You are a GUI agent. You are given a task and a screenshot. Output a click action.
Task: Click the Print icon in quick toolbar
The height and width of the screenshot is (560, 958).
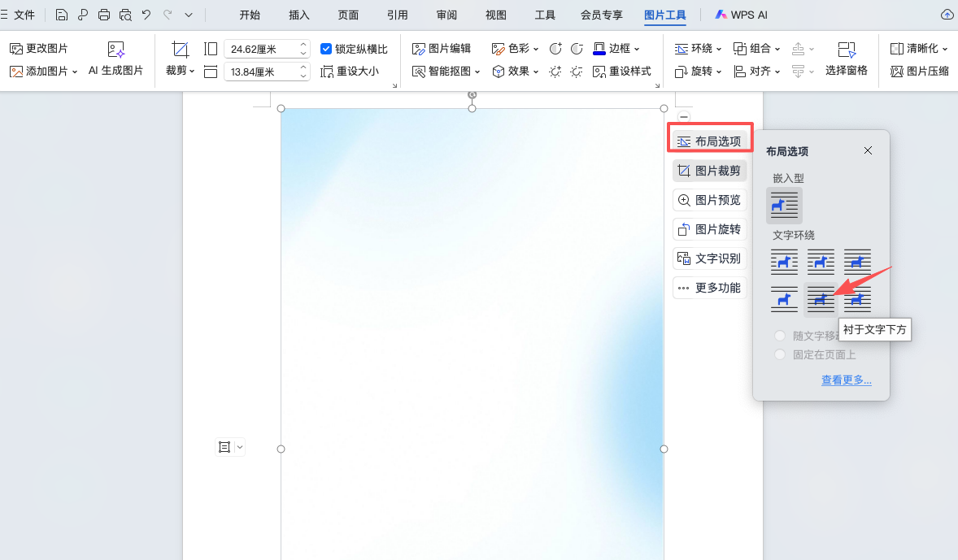(104, 15)
